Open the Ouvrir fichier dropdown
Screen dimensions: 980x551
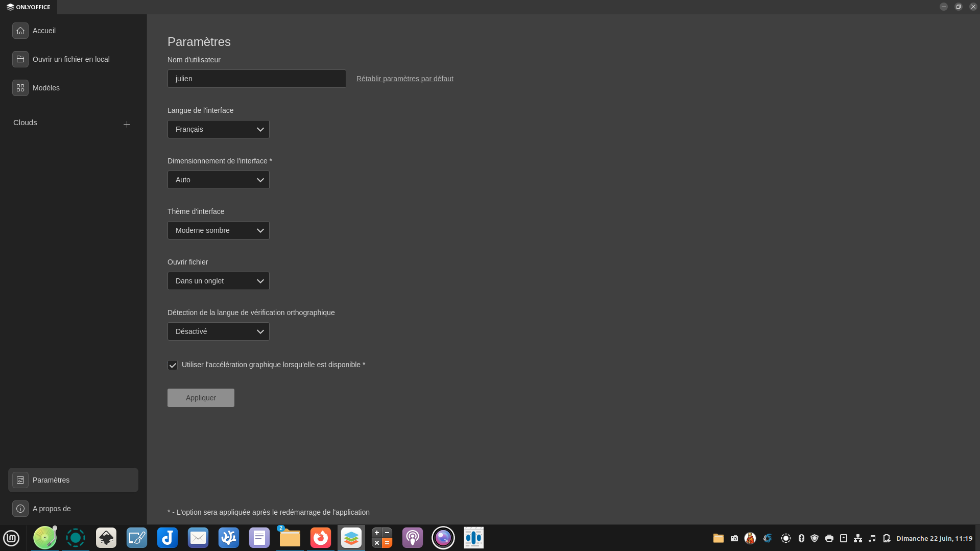pos(218,281)
